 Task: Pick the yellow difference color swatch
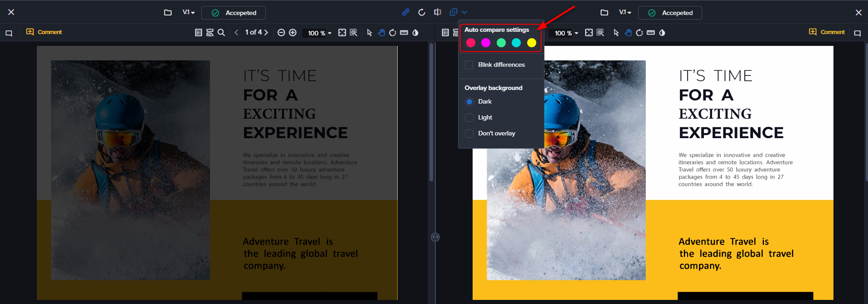pos(531,43)
